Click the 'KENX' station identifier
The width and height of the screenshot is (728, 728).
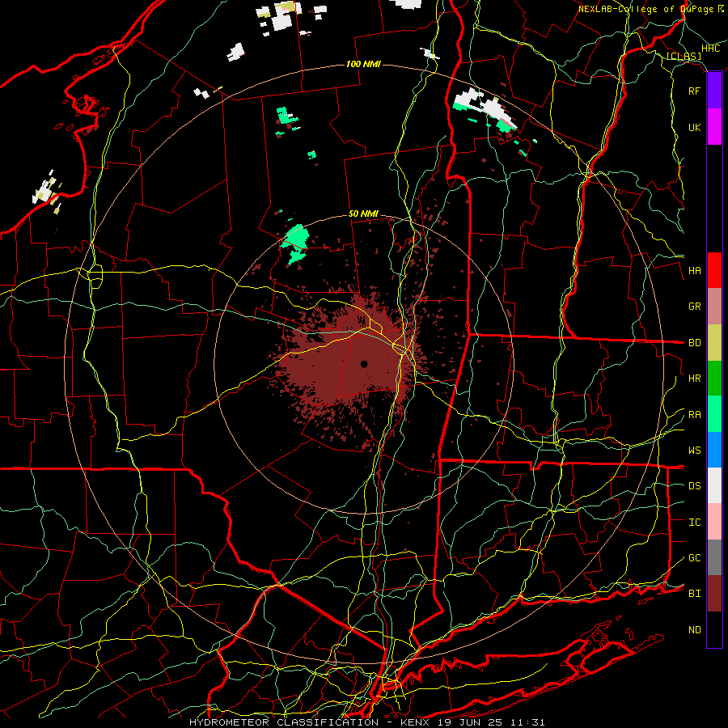(415, 722)
